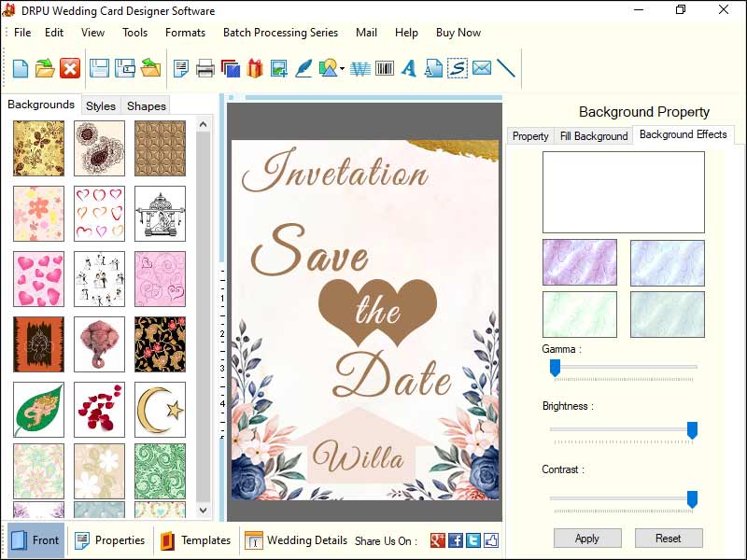Select the Background Effects tab
This screenshot has height=560, width=747.
click(684, 134)
